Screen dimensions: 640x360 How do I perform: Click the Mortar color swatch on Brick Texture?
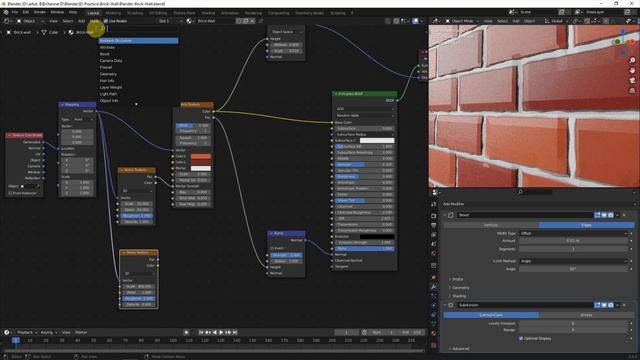click(201, 168)
